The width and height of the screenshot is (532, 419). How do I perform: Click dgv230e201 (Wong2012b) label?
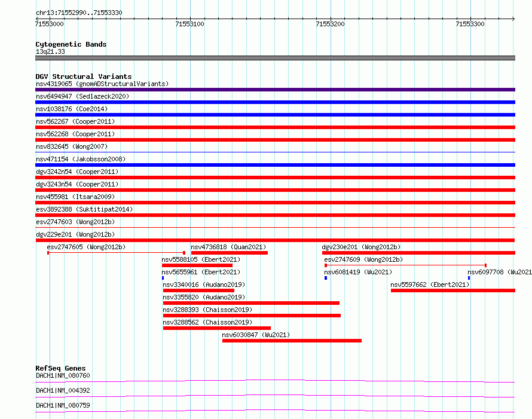click(x=361, y=247)
